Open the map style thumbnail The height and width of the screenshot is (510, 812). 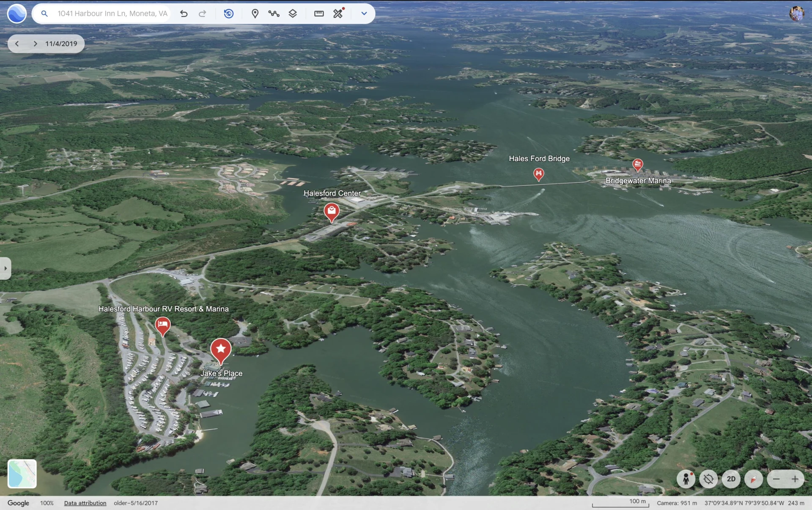coord(22,474)
